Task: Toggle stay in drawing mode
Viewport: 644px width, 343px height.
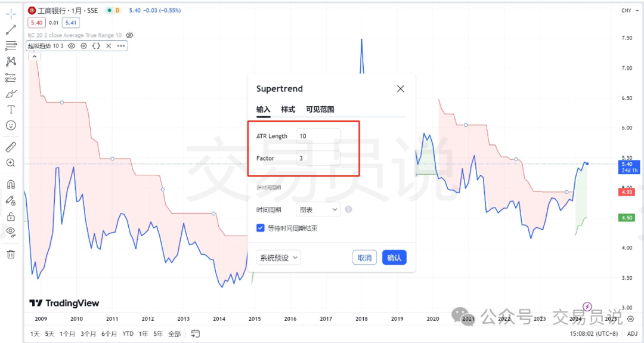Action: pyautogui.click(x=11, y=200)
